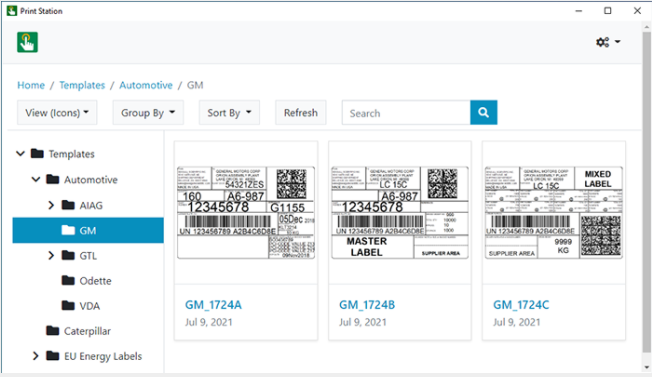652x377 pixels.
Task: Focus the Search input field
Action: pyautogui.click(x=406, y=112)
